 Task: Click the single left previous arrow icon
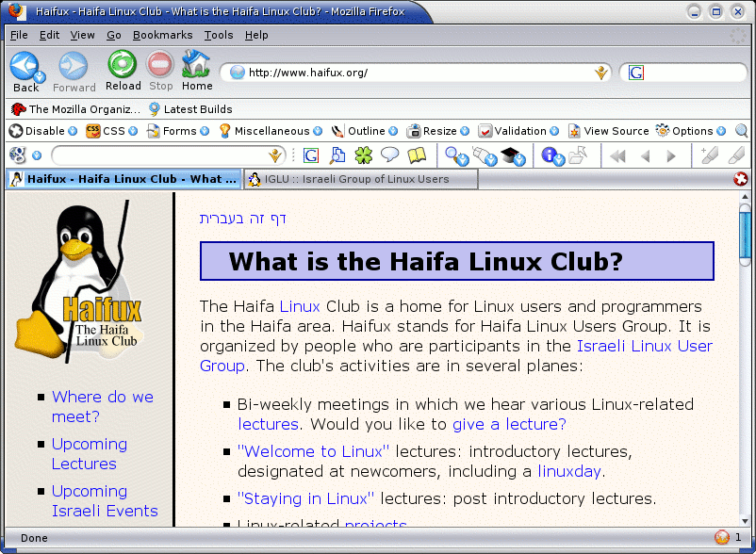pyautogui.click(x=646, y=156)
